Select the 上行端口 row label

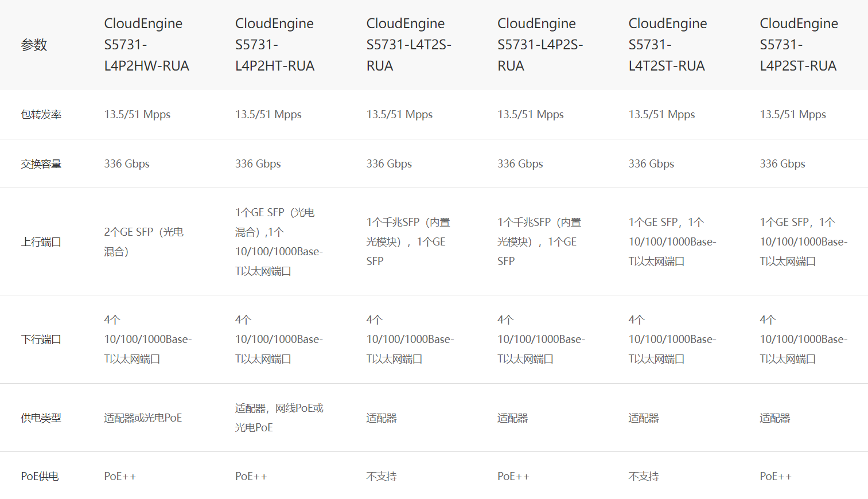[41, 242]
